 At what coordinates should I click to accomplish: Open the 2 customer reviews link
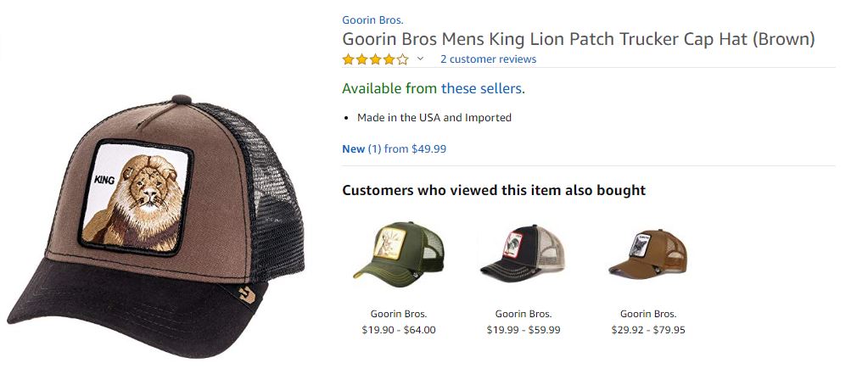pyautogui.click(x=488, y=59)
